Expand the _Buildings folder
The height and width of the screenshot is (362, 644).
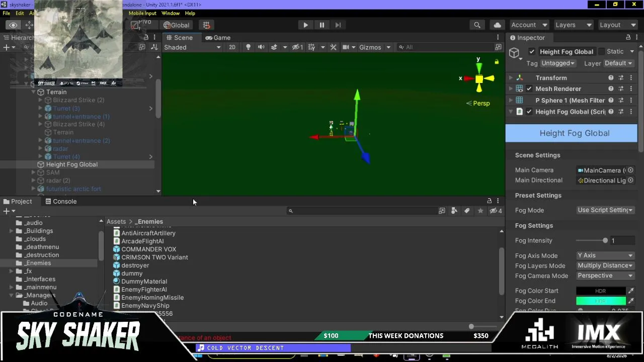tap(12, 231)
